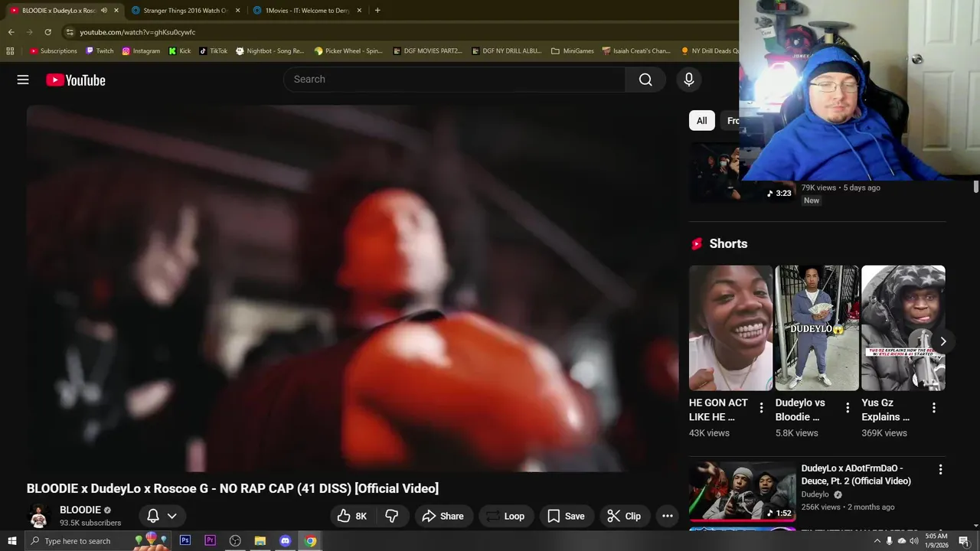Click the address bar URL
980x551 pixels.
[x=138, y=32]
